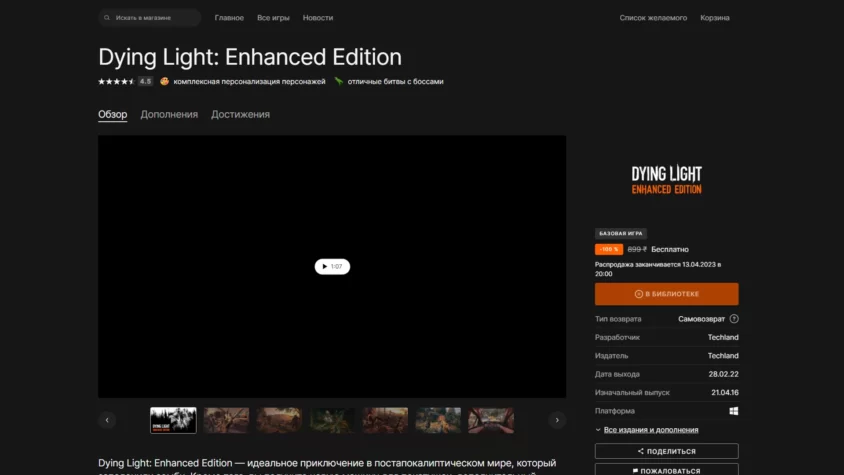The image size is (844, 475).
Task: Click the Поделиться button
Action: pyautogui.click(x=666, y=451)
